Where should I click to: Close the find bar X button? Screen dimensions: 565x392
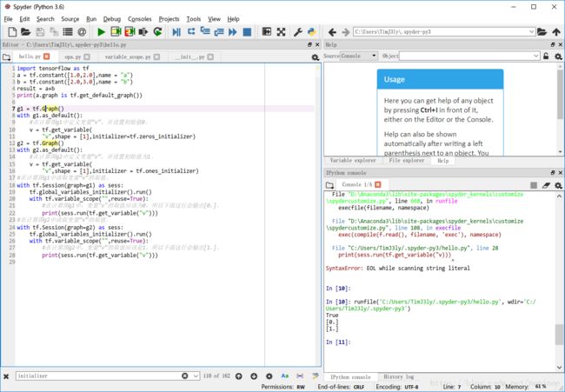pyautogui.click(x=6, y=376)
